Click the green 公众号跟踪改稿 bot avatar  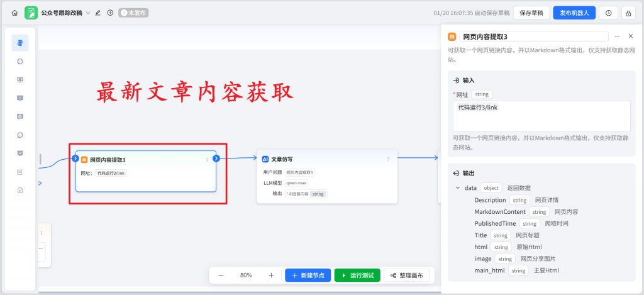(x=31, y=13)
